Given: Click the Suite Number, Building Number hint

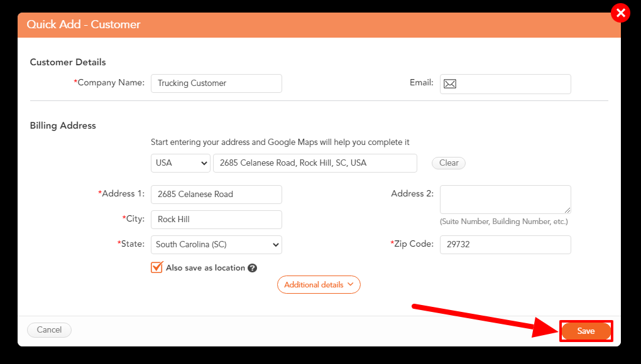Looking at the screenshot, I should [503, 222].
